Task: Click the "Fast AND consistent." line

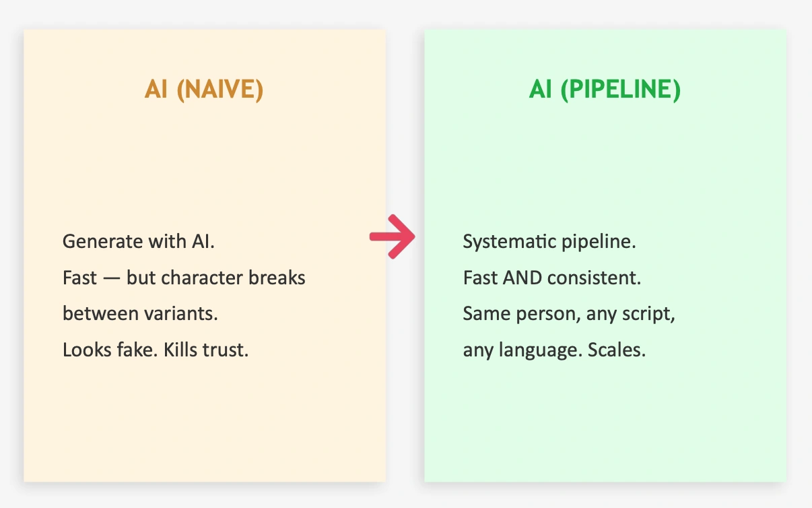Action: [551, 278]
